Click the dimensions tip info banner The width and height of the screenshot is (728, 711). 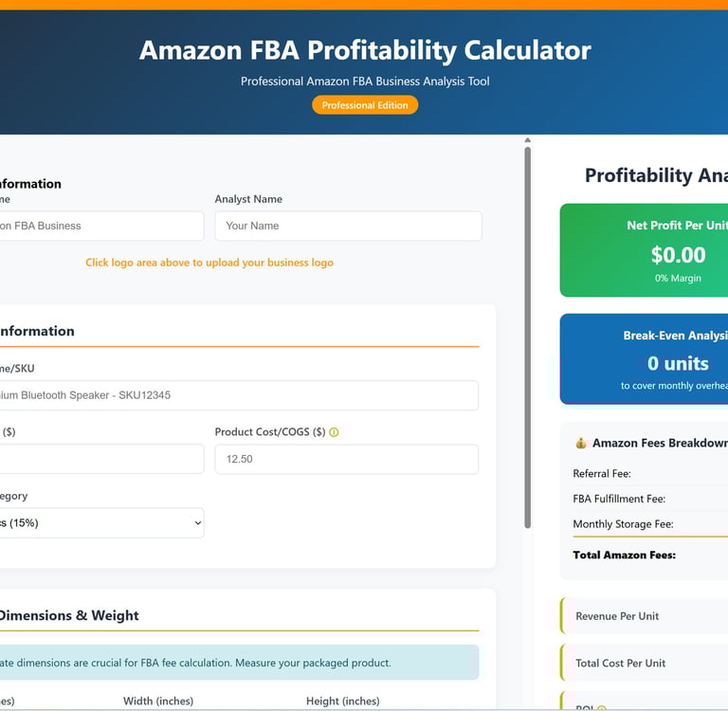point(237,663)
